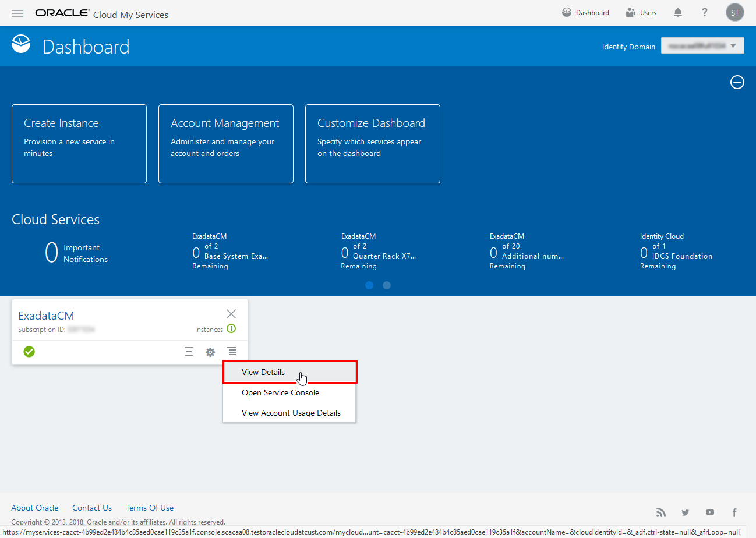This screenshot has height=538, width=756.
Task: Open the Customize Dashboard tile
Action: coord(373,144)
